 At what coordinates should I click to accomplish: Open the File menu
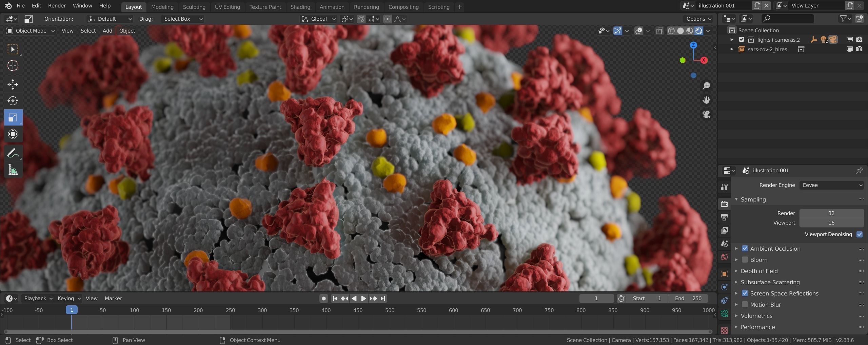pyautogui.click(x=20, y=6)
